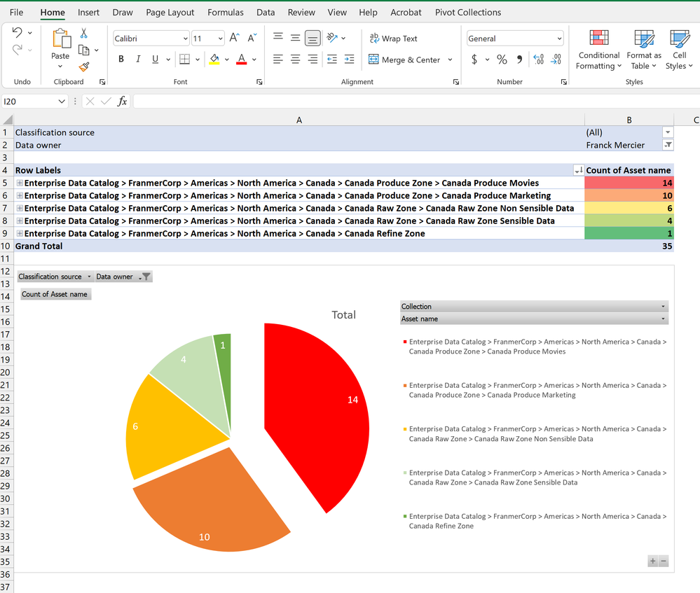
Task: Toggle Bottom Align button
Action: click(313, 39)
